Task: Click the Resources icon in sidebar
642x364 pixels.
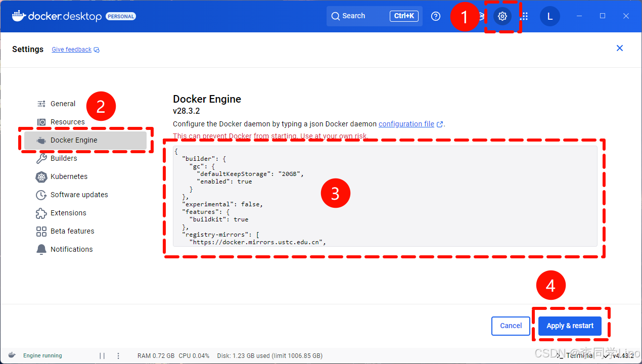Action: pyautogui.click(x=41, y=122)
